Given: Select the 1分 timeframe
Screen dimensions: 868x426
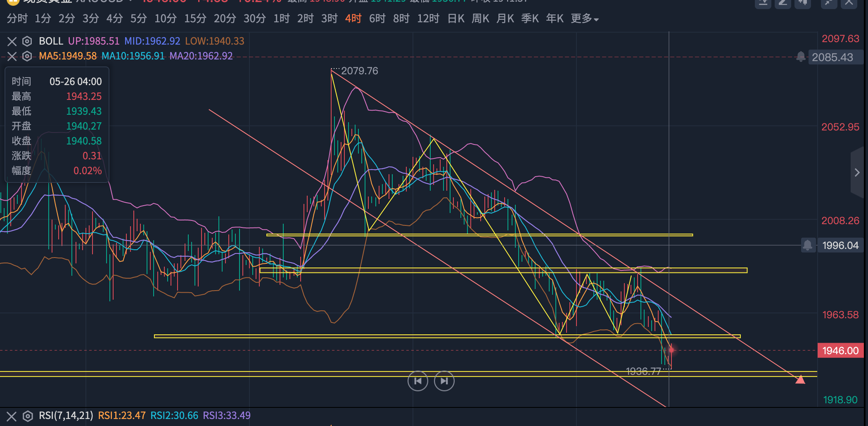Looking at the screenshot, I should coord(43,19).
